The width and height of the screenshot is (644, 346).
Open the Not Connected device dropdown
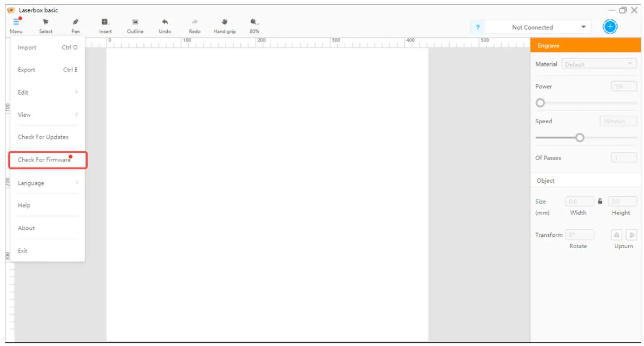(538, 27)
